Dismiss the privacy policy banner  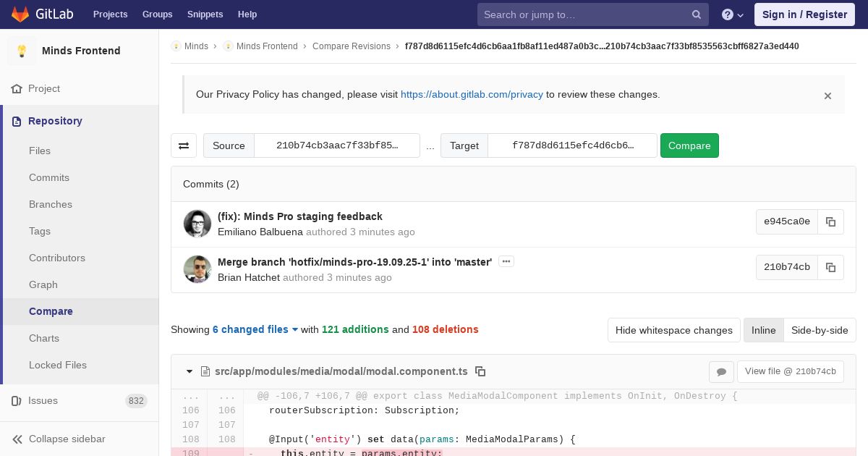point(827,96)
